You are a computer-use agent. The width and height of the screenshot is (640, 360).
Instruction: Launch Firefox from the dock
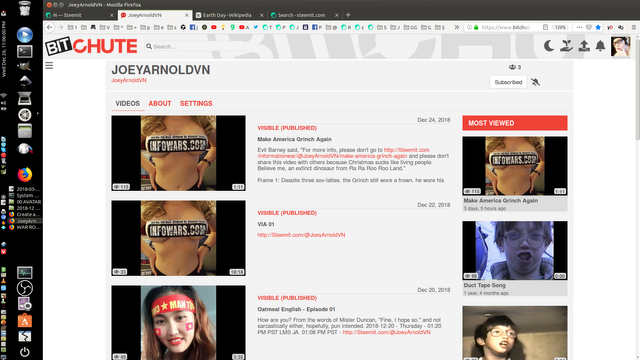coord(24,174)
